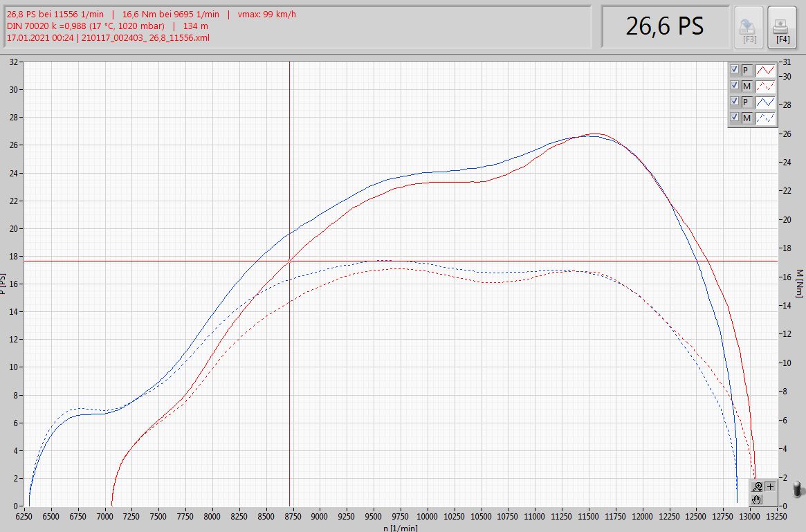This screenshot has width=806, height=532.
Task: Click the blue dashed line style icon
Action: [764, 118]
